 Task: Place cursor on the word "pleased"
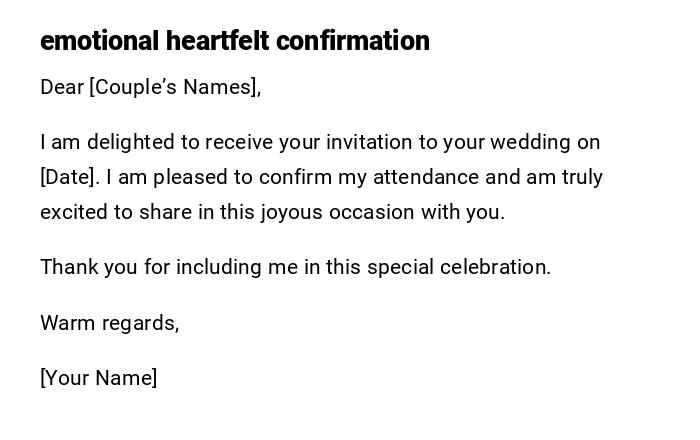(191, 177)
